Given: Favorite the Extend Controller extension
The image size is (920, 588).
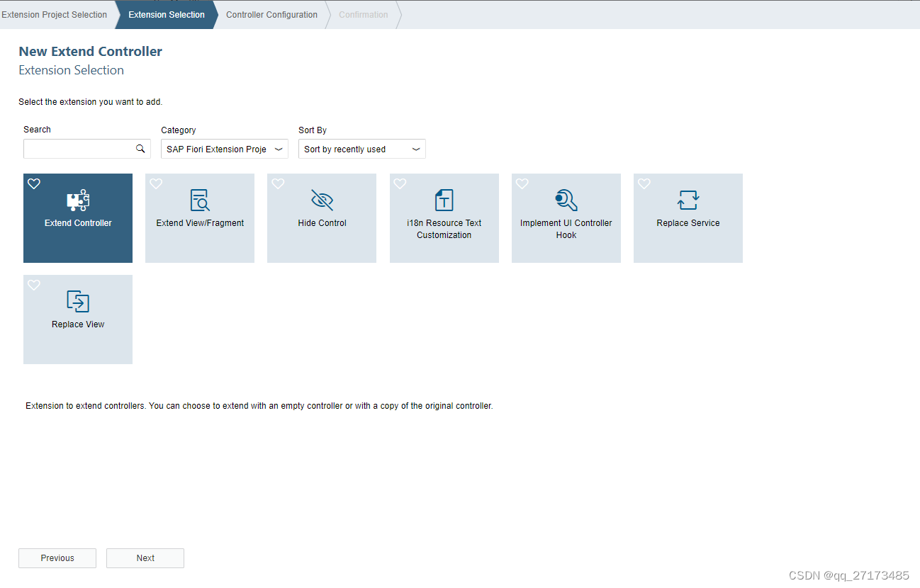Looking at the screenshot, I should tap(33, 183).
